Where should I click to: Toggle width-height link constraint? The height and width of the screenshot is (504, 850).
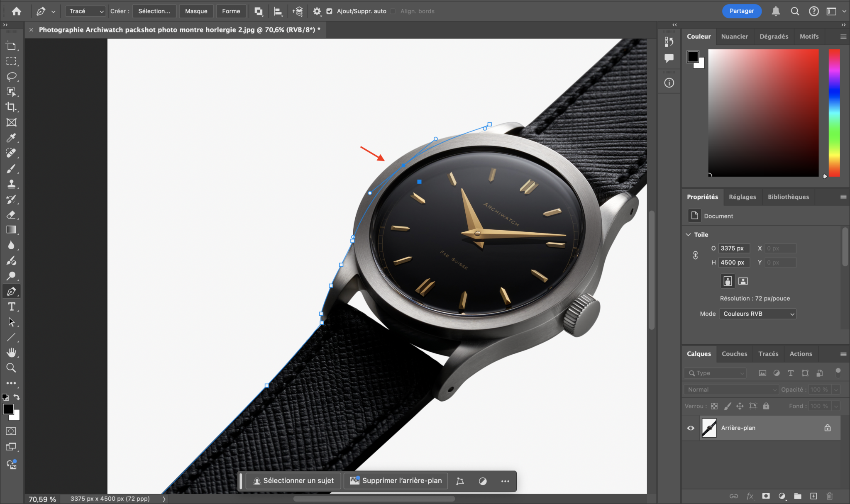click(696, 255)
